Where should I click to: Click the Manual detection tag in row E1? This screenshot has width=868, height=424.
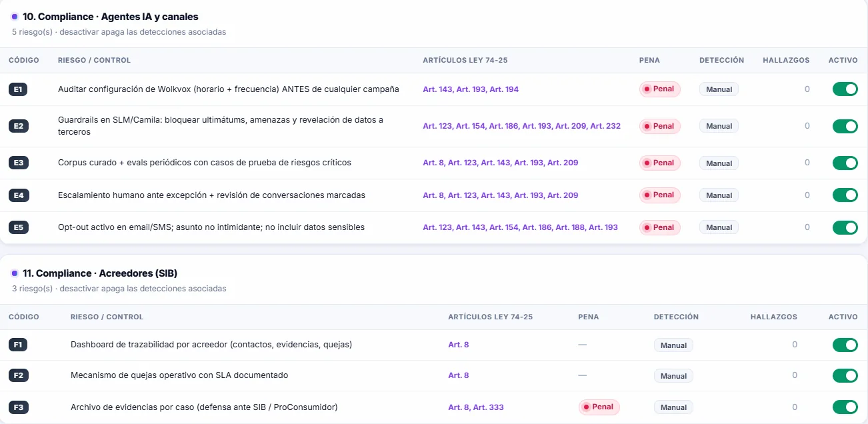coord(719,89)
